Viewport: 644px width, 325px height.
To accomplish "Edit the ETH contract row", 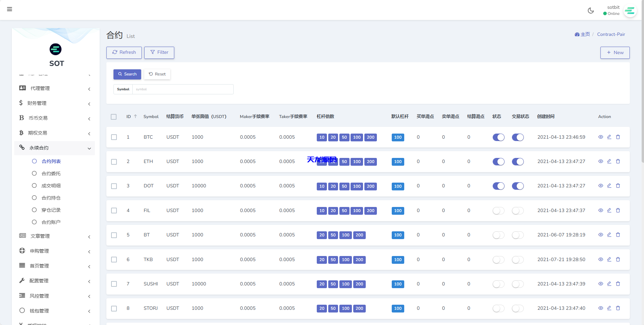I will tap(609, 161).
